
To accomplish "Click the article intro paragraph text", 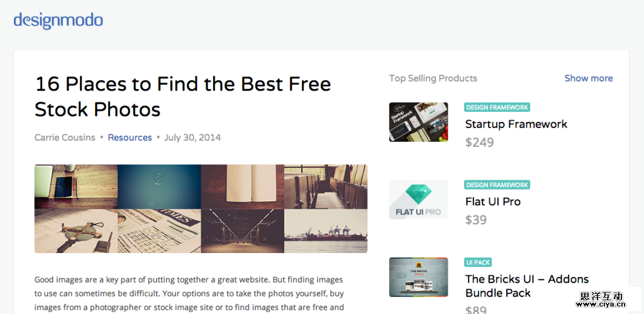I will [189, 293].
